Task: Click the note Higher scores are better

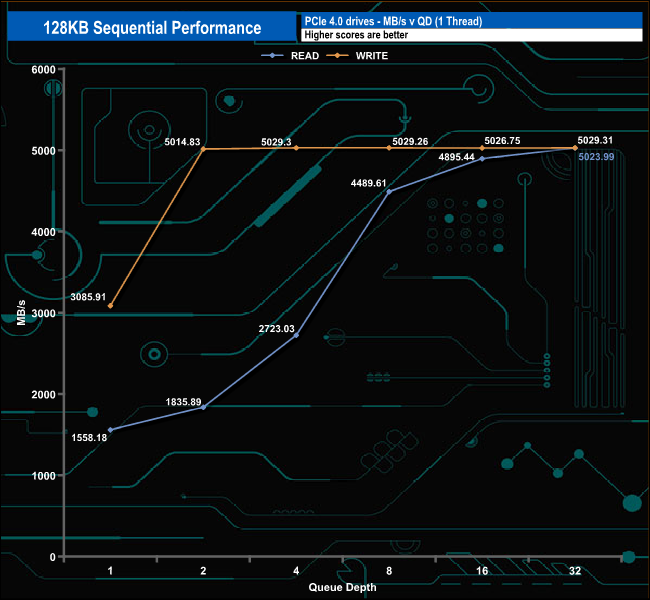Action: (x=356, y=35)
